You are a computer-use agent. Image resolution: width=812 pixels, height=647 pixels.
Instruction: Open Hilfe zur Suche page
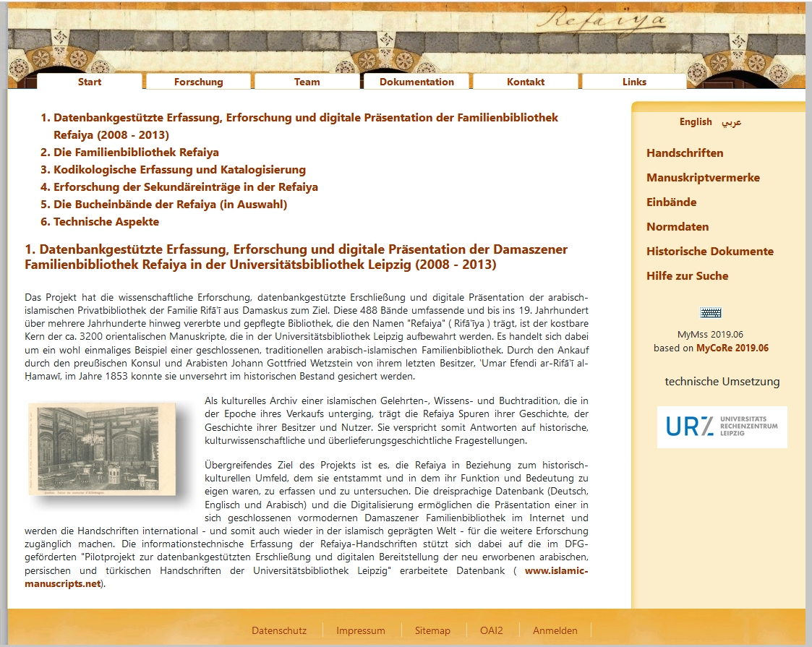[687, 275]
